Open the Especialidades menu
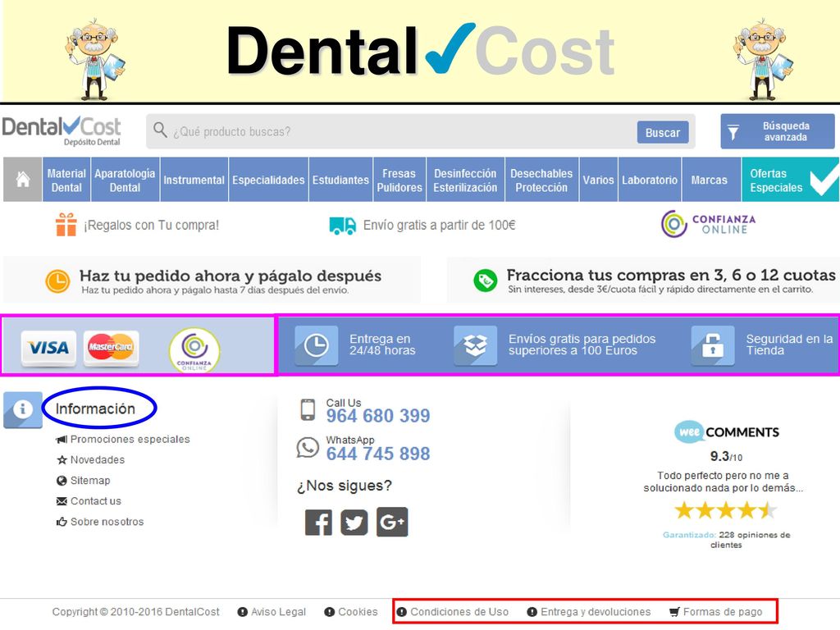840x630 pixels. pyautogui.click(x=268, y=180)
